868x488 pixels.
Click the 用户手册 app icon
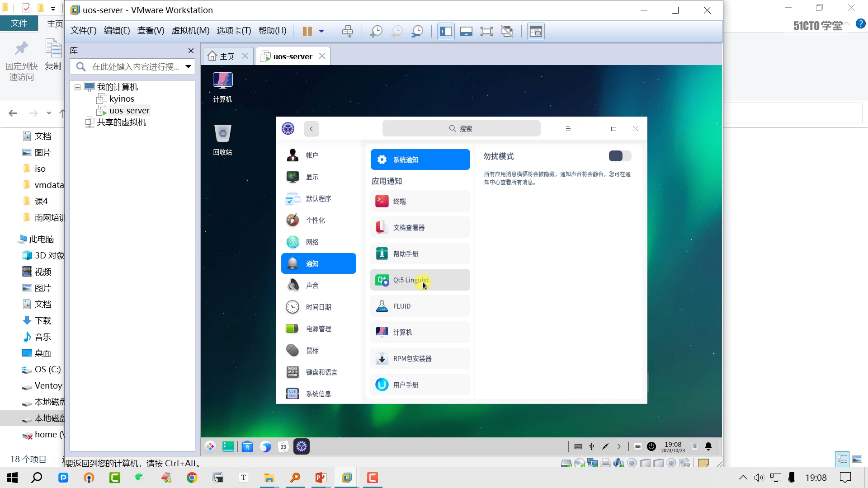tap(382, 385)
